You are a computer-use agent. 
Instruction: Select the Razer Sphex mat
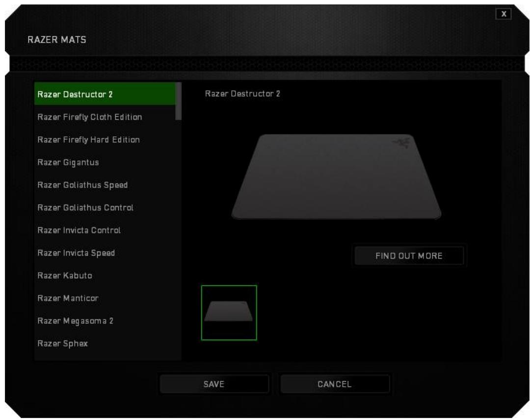point(105,343)
